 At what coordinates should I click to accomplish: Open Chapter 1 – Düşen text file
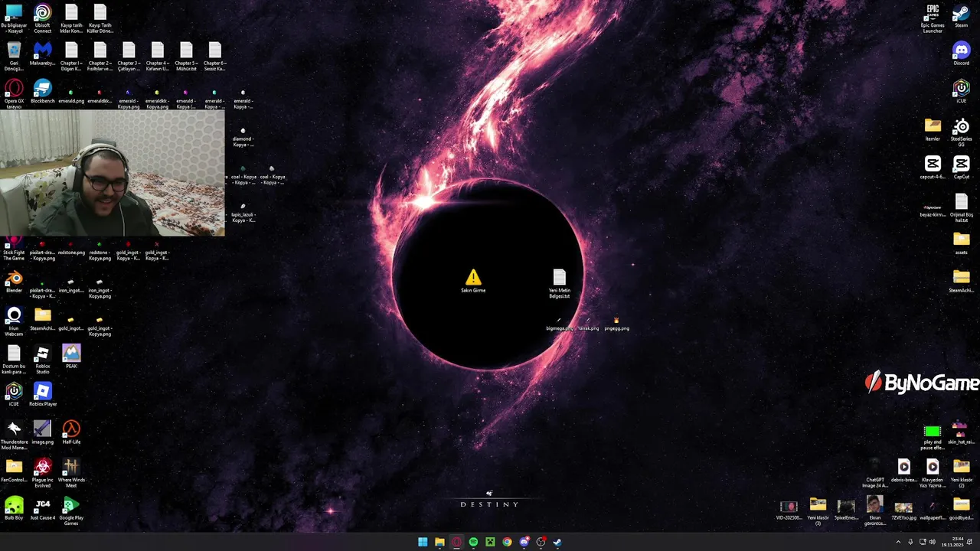[71, 56]
